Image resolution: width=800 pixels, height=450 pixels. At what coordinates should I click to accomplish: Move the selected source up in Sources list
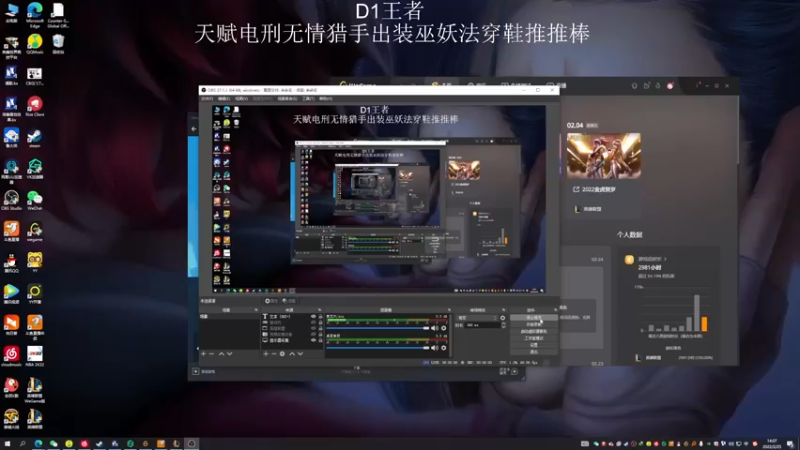tap(292, 354)
